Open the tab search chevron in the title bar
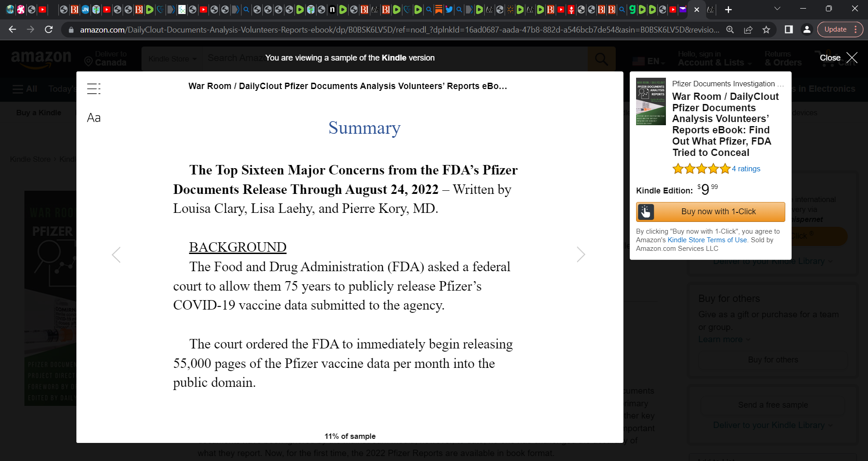 point(777,9)
